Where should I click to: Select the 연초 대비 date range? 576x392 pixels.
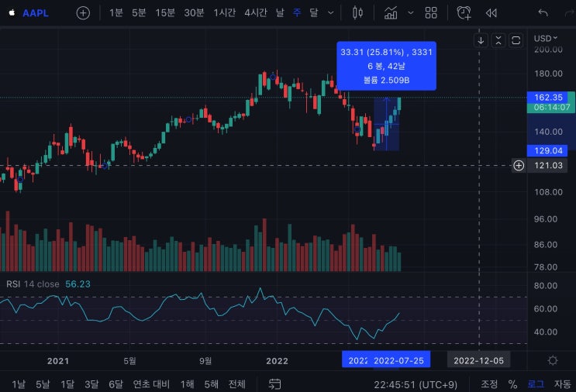click(x=151, y=384)
